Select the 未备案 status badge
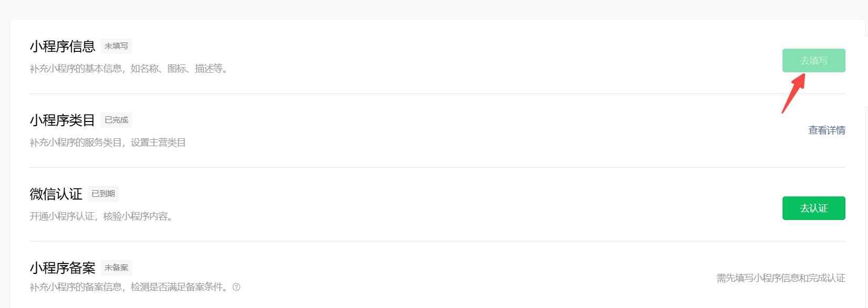 point(116,268)
